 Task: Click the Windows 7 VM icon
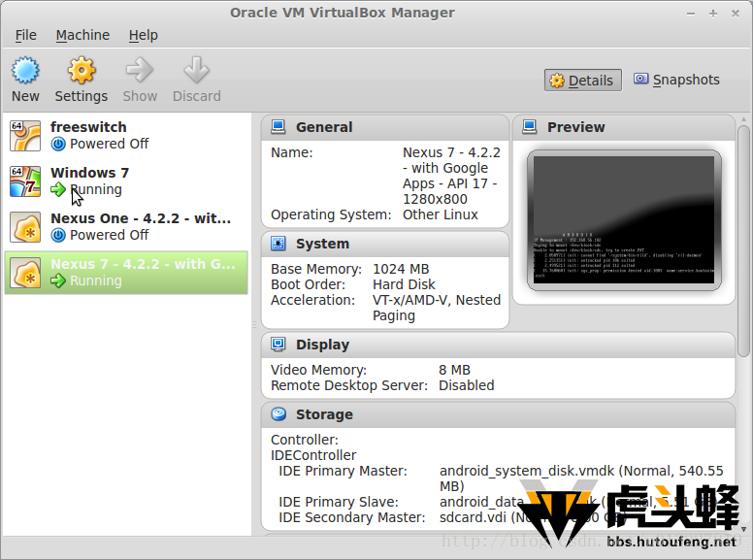point(25,181)
